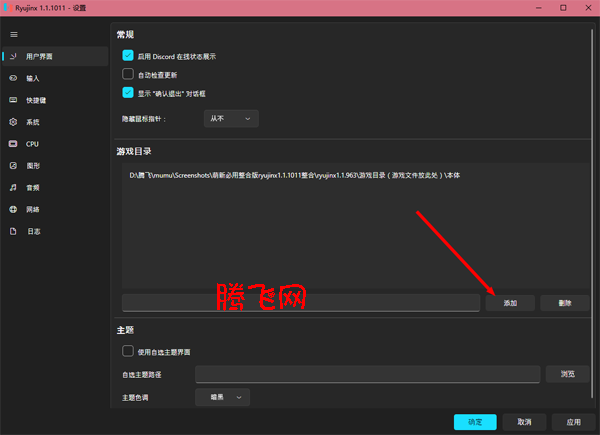Click the 取消 button
Image resolution: width=600 pixels, height=435 pixels.
tap(524, 422)
